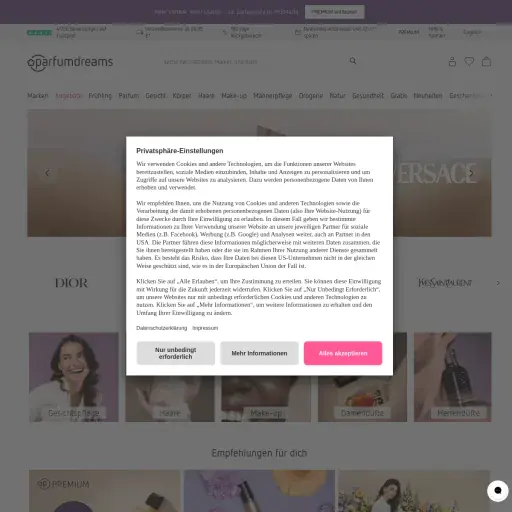Open Mehr Informationen settings
Viewport: 512px width, 512px height.
pos(259,353)
